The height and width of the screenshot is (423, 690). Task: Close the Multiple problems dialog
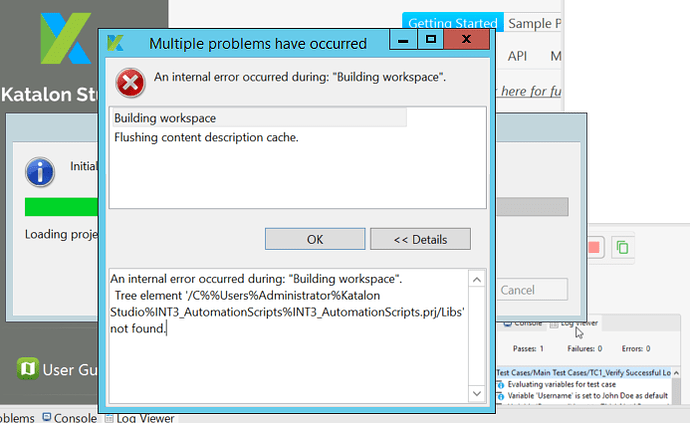[466, 40]
